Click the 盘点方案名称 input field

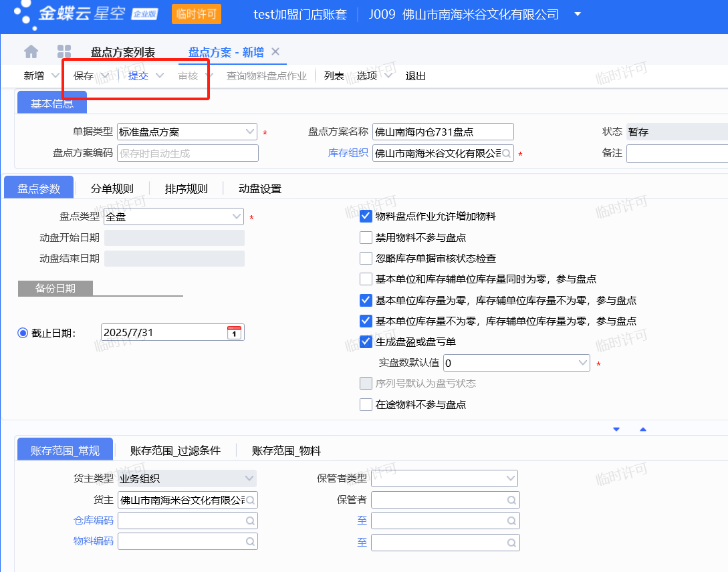(443, 132)
